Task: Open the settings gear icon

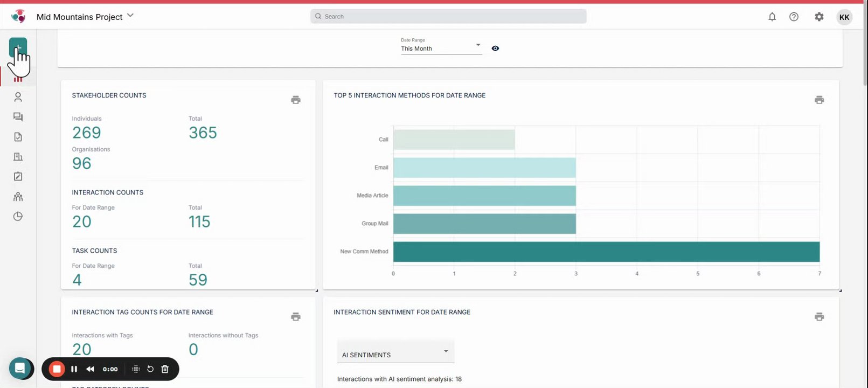Action: click(819, 17)
